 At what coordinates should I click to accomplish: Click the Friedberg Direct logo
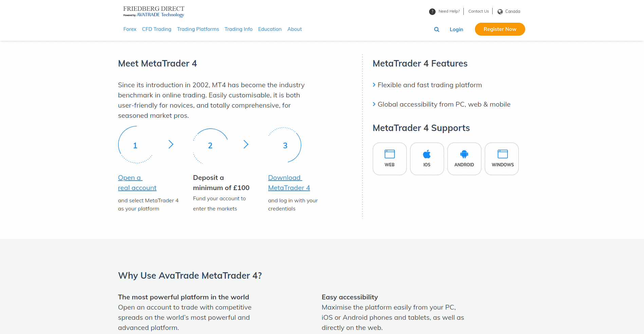click(154, 11)
